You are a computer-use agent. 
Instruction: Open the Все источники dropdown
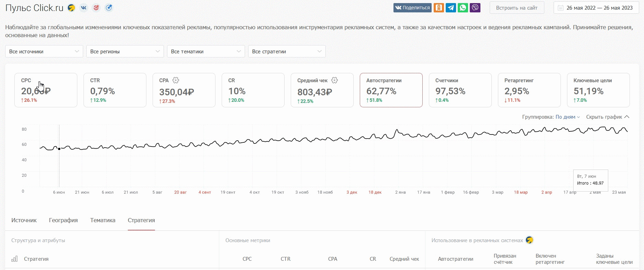44,52
